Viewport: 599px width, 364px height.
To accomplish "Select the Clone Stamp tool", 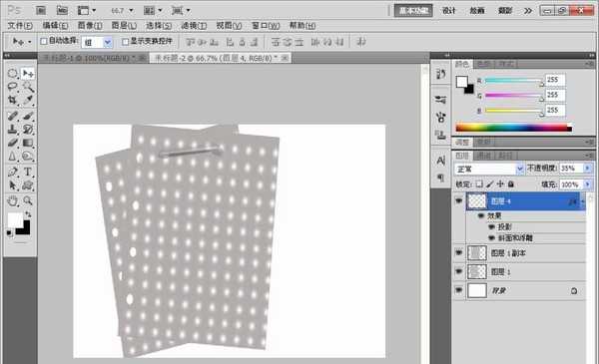I will pos(13,129).
